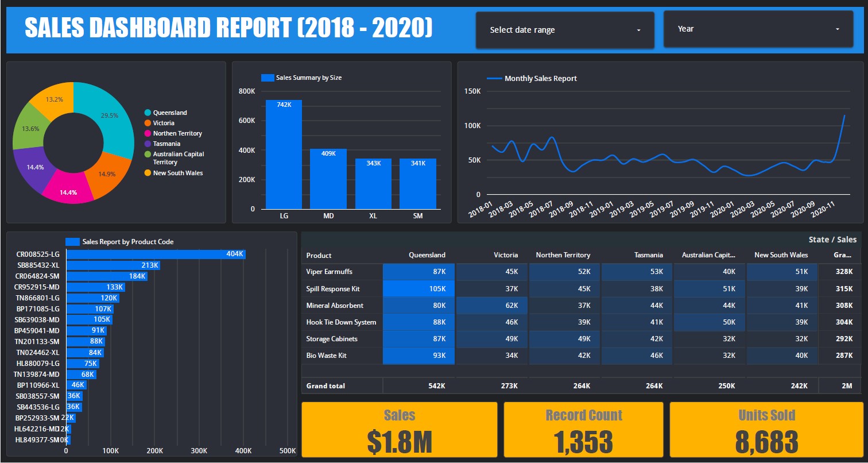
Task: Click the Sales $1.8M scorecard
Action: coord(400,430)
